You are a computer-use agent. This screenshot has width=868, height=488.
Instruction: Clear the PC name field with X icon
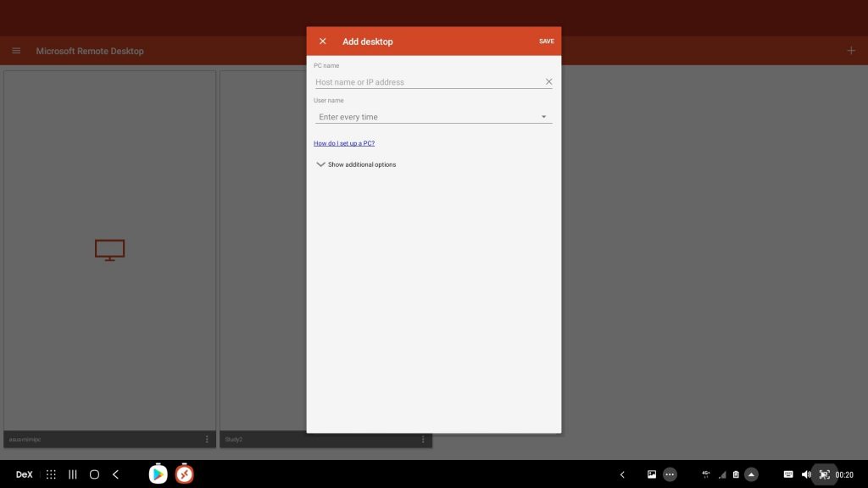(x=548, y=82)
